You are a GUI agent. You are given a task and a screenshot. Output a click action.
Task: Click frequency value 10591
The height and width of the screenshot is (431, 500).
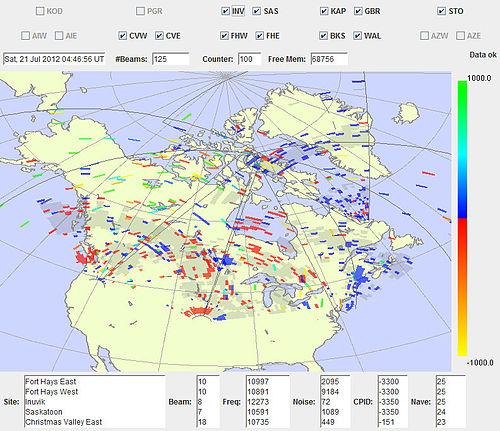pyautogui.click(x=258, y=412)
